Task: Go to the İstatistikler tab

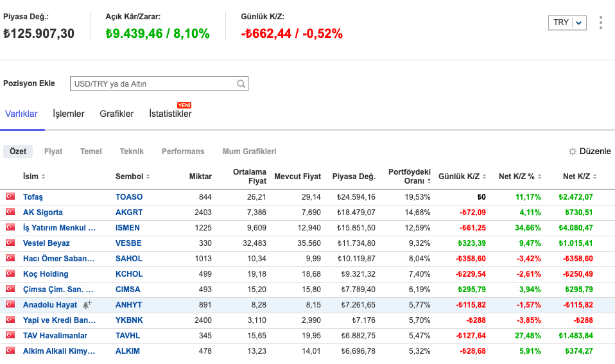Action: pos(170,114)
